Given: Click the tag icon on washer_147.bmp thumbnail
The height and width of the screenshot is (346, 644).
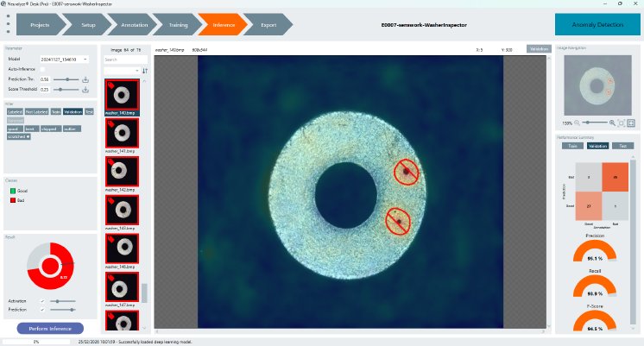Looking at the screenshot, I should (110, 278).
